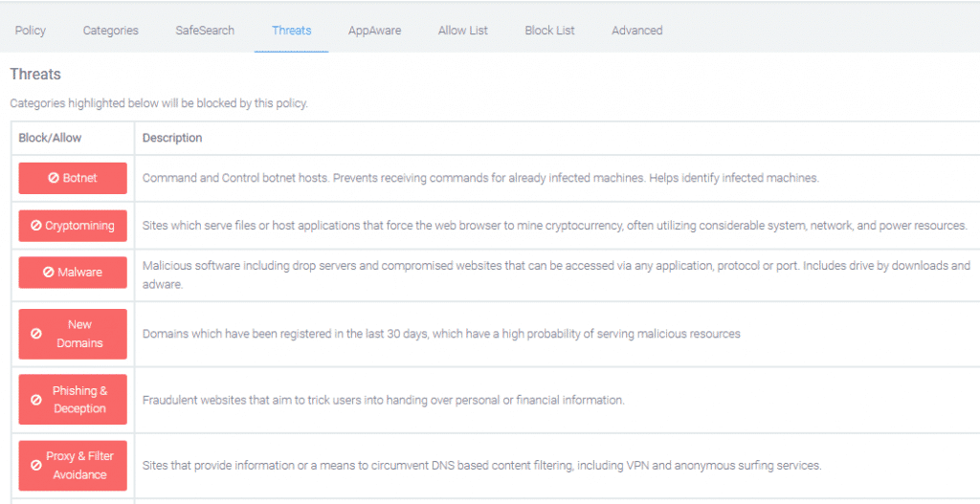
Task: Toggle Cryptomining blocking off
Action: coord(73,226)
